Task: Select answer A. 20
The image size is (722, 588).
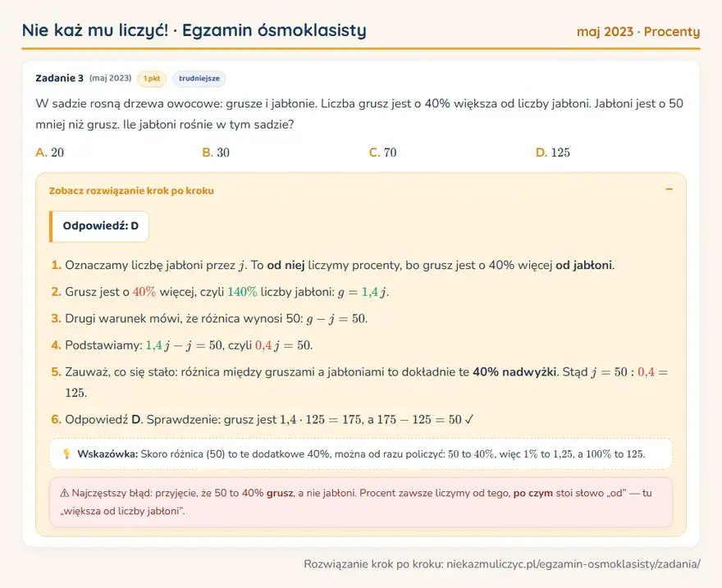Action: 50,153
